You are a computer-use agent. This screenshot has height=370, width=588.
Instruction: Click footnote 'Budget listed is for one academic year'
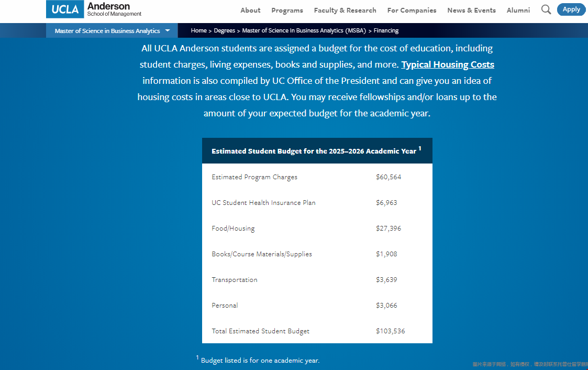click(x=260, y=360)
